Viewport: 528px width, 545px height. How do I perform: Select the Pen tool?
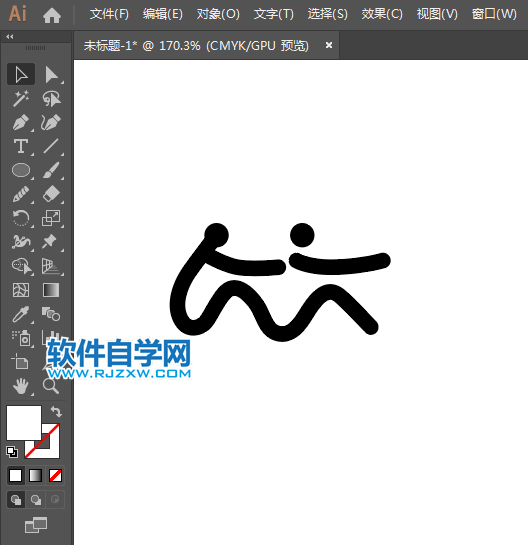pos(21,122)
